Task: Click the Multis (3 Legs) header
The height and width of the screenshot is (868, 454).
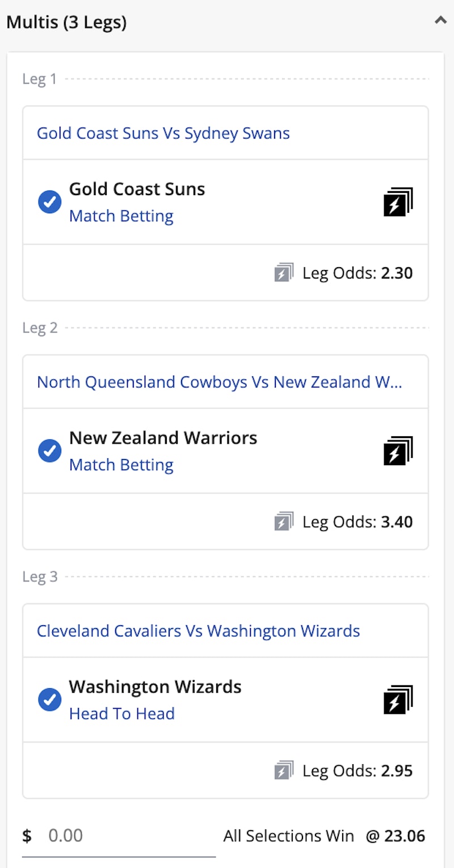Action: [66, 23]
